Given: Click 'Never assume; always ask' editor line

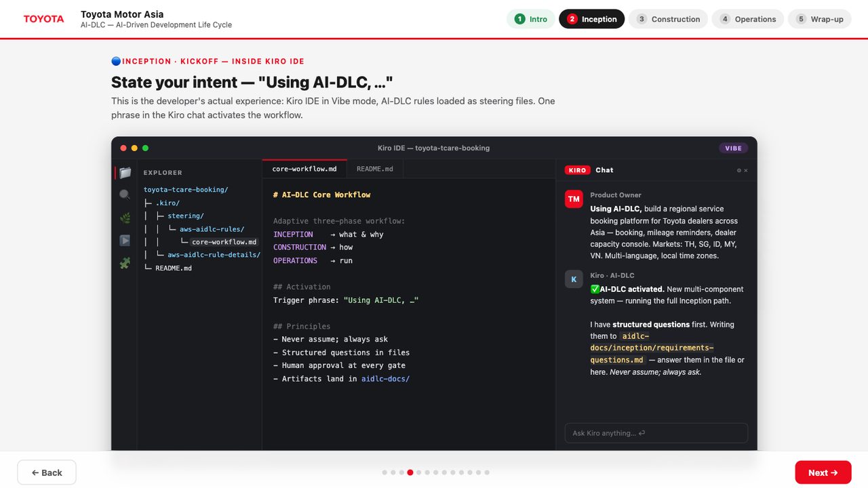Looking at the screenshot, I should 330,340.
